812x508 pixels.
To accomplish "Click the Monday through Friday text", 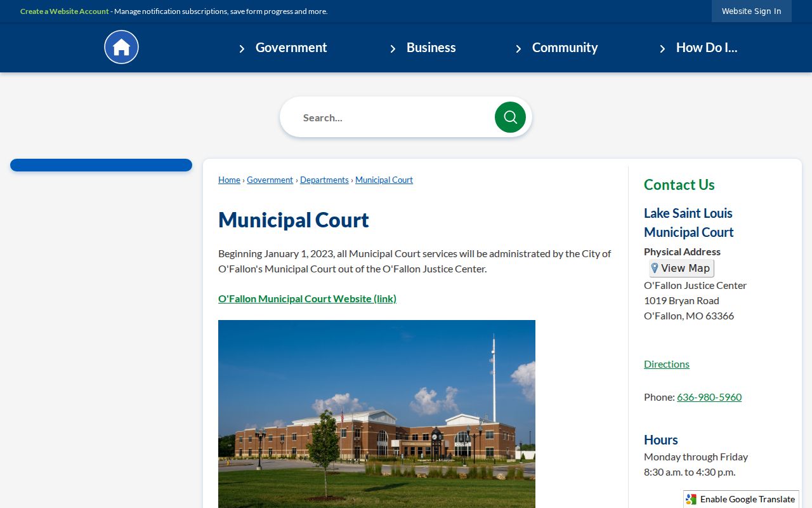I will (696, 457).
